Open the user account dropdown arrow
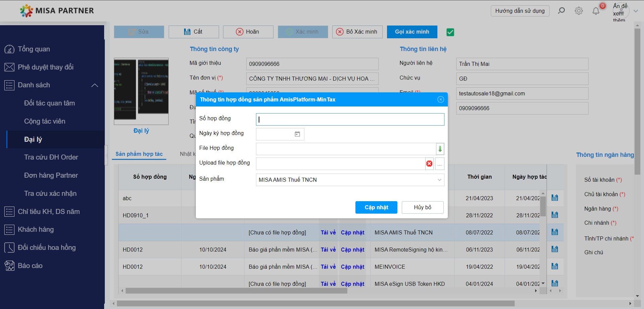644x309 pixels. 636,11
